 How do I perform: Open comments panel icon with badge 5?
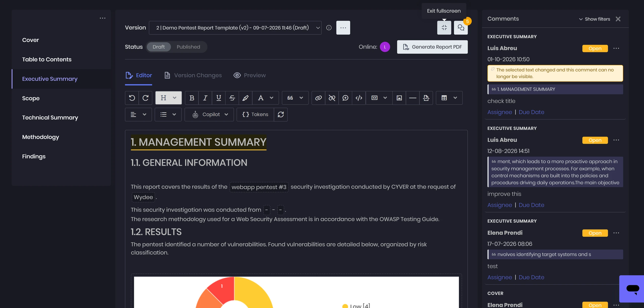(x=461, y=28)
